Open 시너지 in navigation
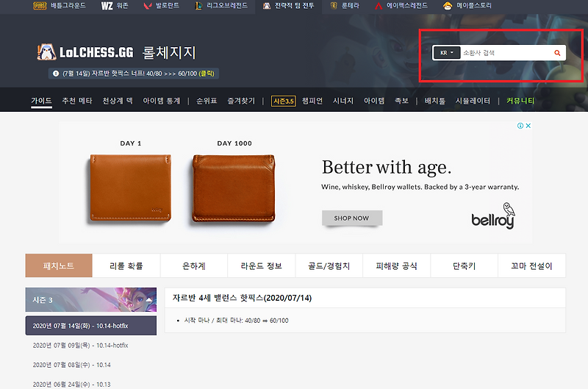 [343, 101]
